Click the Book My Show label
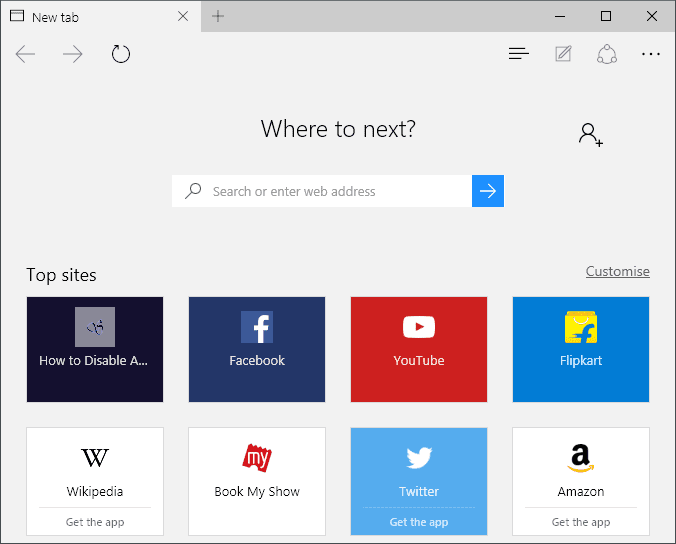 pos(257,491)
